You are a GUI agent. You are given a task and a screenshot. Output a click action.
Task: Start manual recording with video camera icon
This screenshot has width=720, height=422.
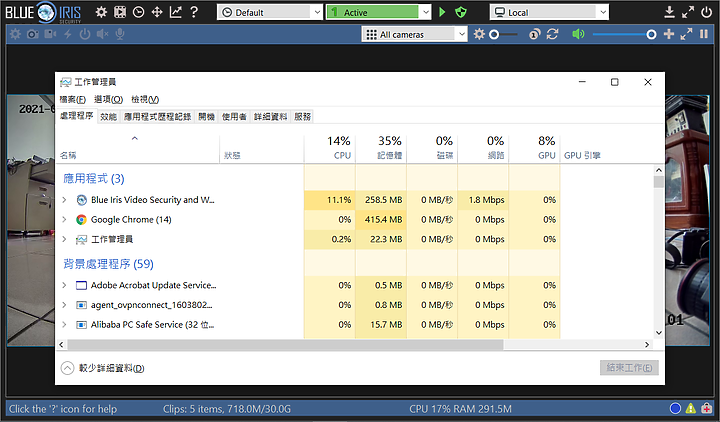click(50, 34)
